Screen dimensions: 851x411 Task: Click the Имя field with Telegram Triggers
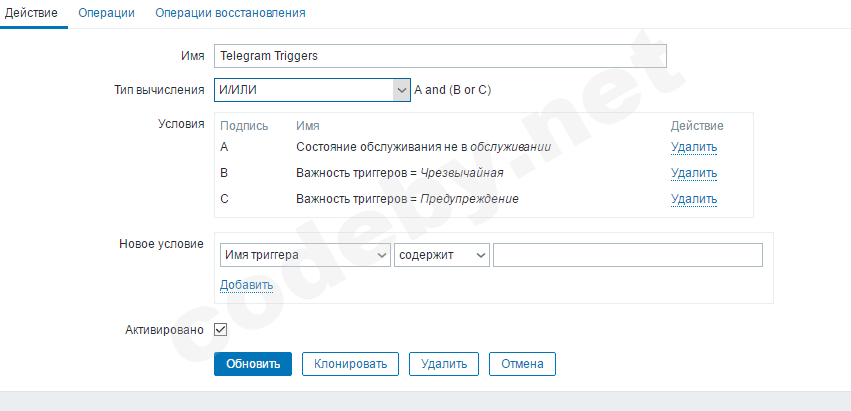pos(440,56)
